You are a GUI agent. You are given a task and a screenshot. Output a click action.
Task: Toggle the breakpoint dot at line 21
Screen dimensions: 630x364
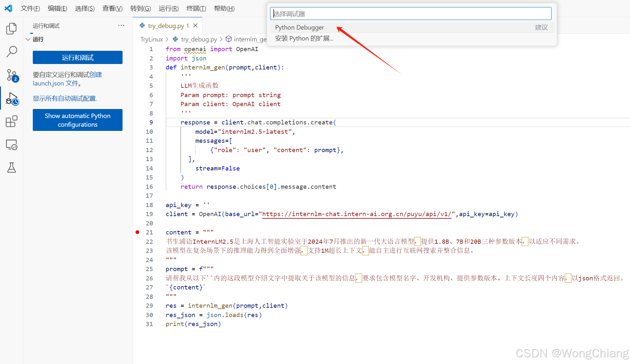pos(138,232)
